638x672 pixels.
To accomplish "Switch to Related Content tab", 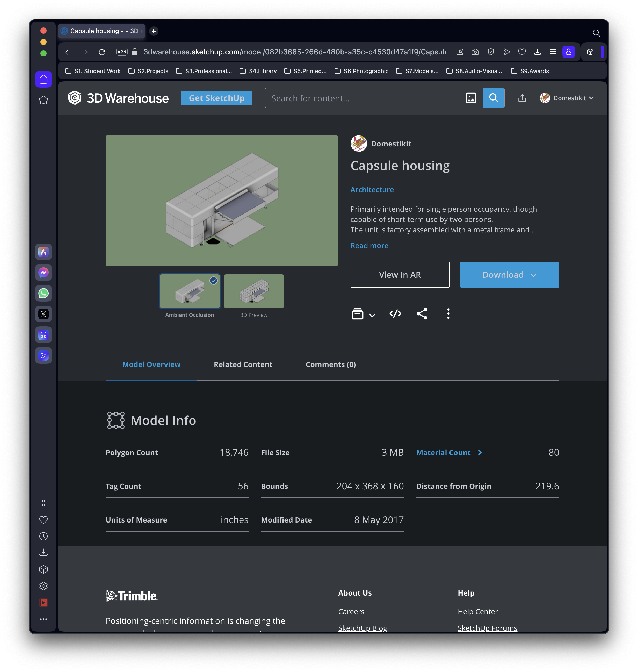I will tap(243, 364).
